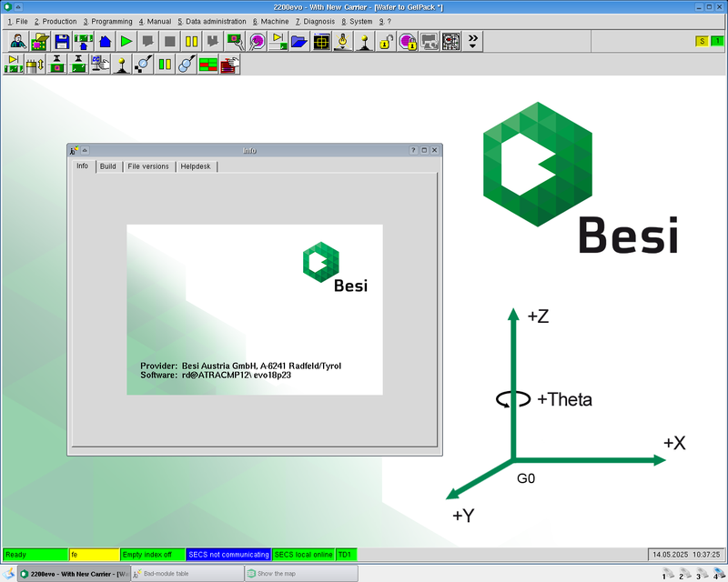Open the Programming menu
Image resolution: width=728 pixels, height=582 pixels.
(107, 21)
